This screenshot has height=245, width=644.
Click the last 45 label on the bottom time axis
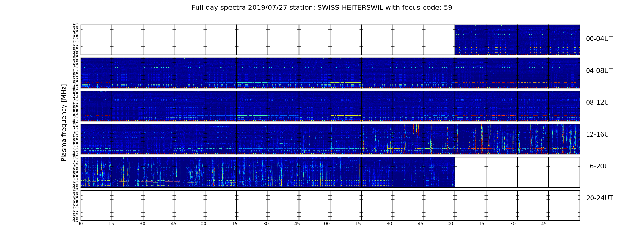pyautogui.click(x=544, y=224)
